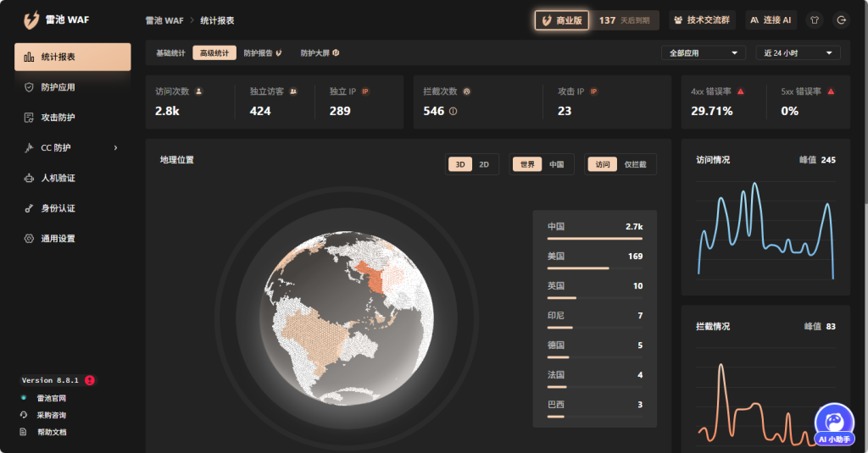Click the 美国 progress bar in list
This screenshot has width=868, height=453.
tap(594, 268)
